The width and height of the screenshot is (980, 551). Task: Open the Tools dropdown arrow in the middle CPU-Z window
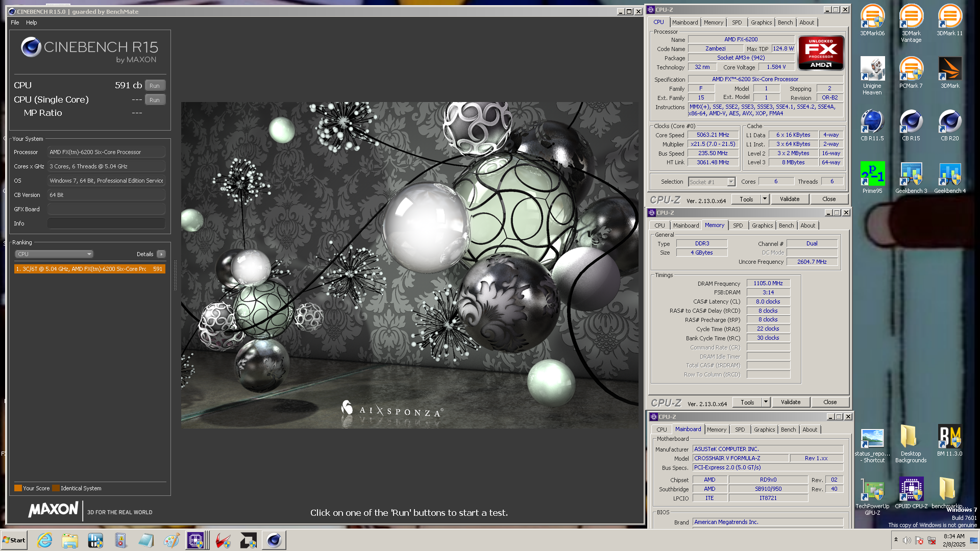[x=766, y=402]
